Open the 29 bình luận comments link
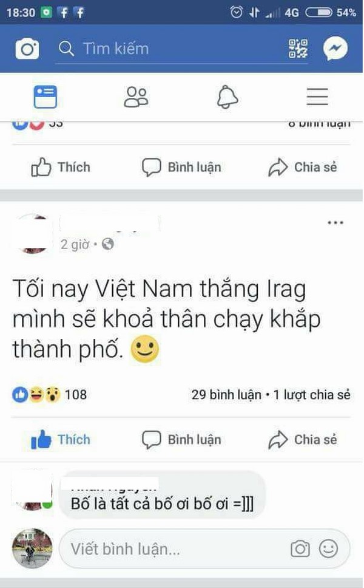The height and width of the screenshot is (588, 364). tap(226, 394)
